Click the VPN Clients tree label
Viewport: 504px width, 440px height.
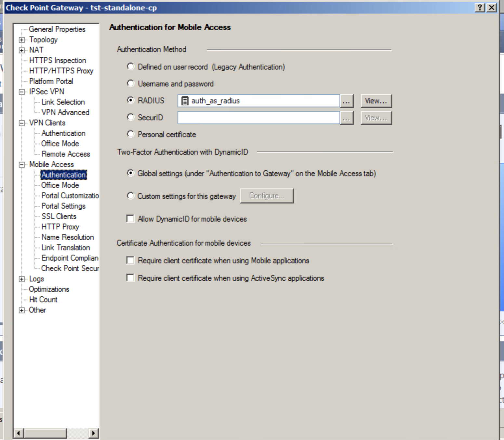point(47,123)
